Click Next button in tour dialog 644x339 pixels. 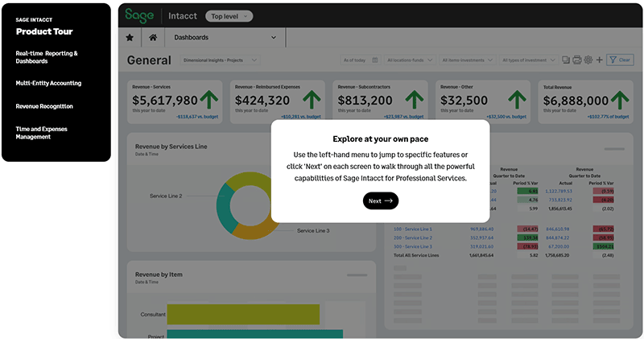click(x=381, y=201)
